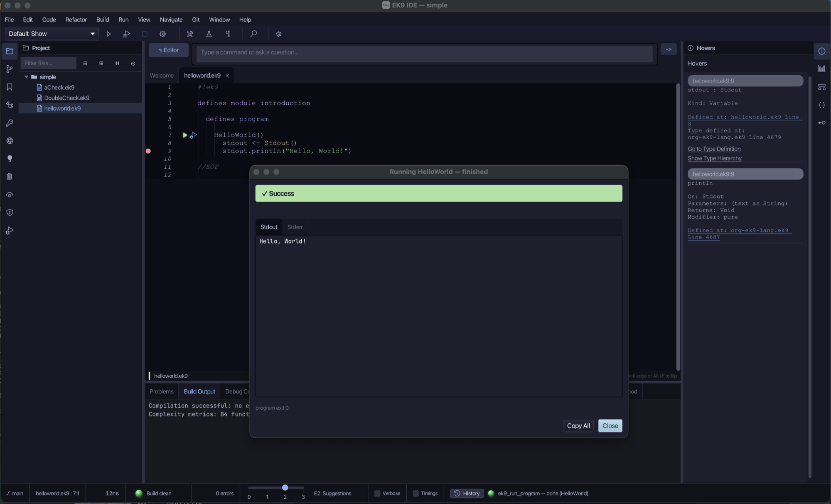Open search with the magnifier icon
The image size is (831, 504).
coord(253,34)
